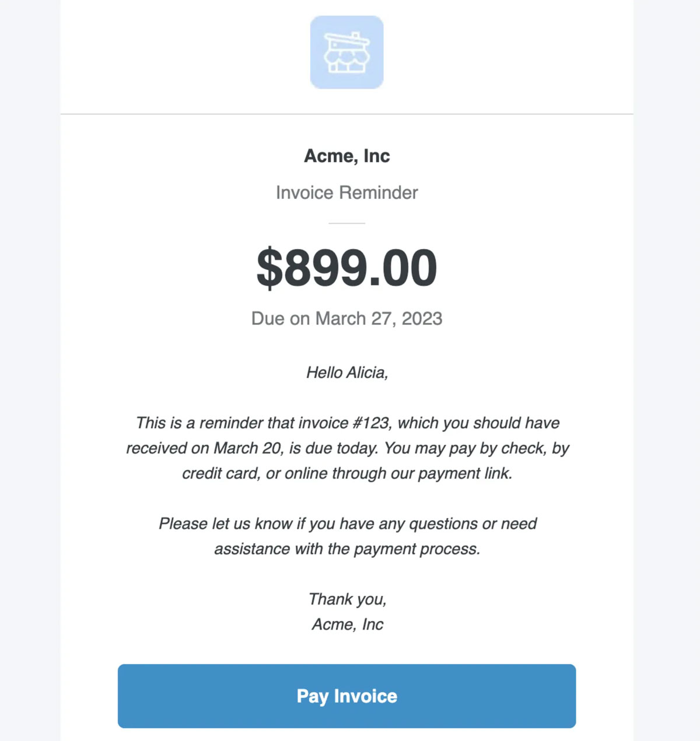Select the Acme, Inc header text
The height and width of the screenshot is (741, 700).
tap(347, 155)
